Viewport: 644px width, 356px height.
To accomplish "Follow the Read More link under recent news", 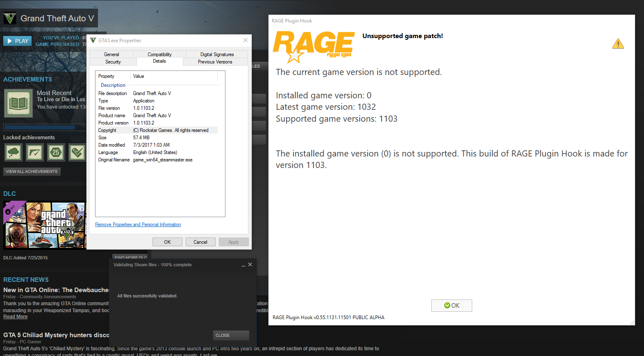I will (x=16, y=317).
